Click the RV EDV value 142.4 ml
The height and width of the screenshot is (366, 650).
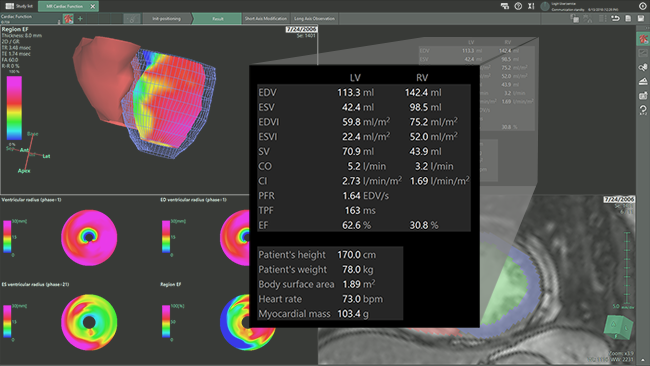pyautogui.click(x=423, y=92)
